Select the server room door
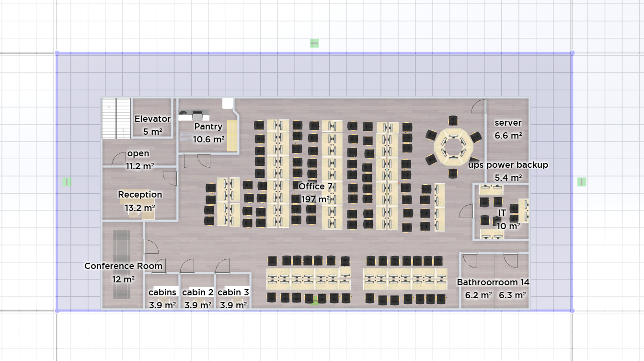This screenshot has width=644, height=361. [479, 106]
